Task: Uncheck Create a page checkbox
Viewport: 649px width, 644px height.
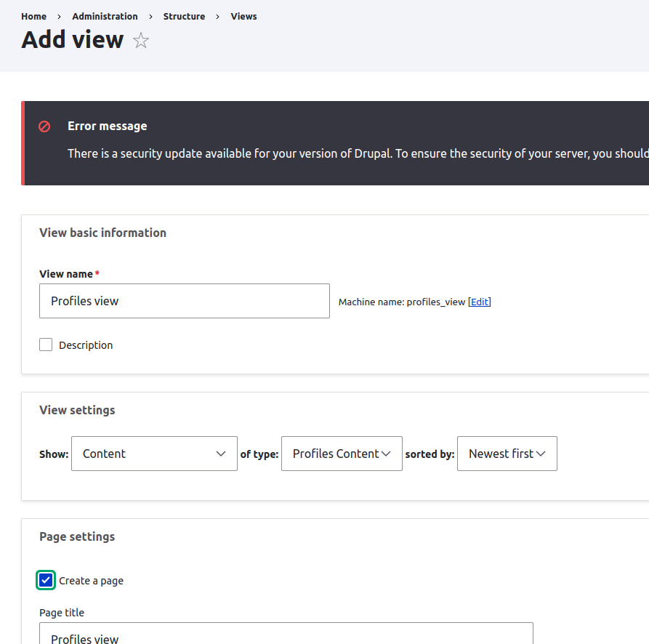Action: 46,580
